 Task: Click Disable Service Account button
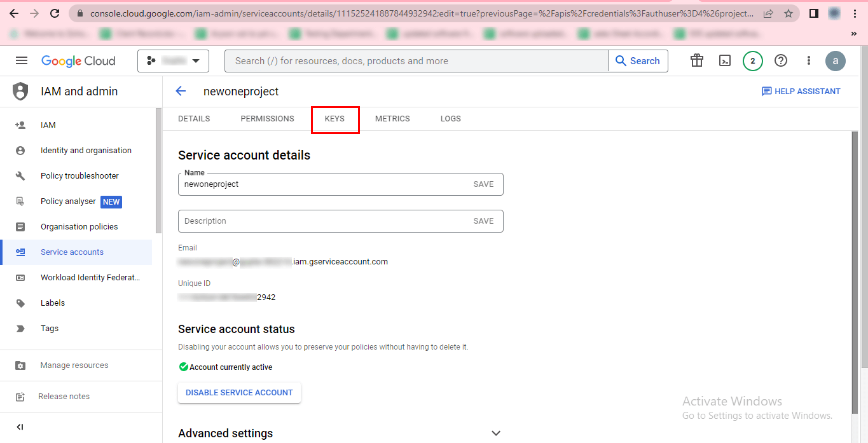click(239, 393)
